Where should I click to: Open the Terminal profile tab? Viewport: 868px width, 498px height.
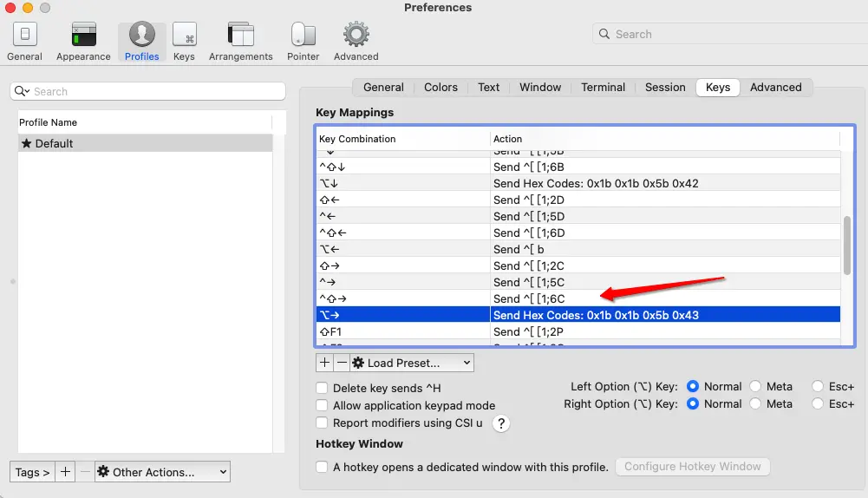[603, 87]
